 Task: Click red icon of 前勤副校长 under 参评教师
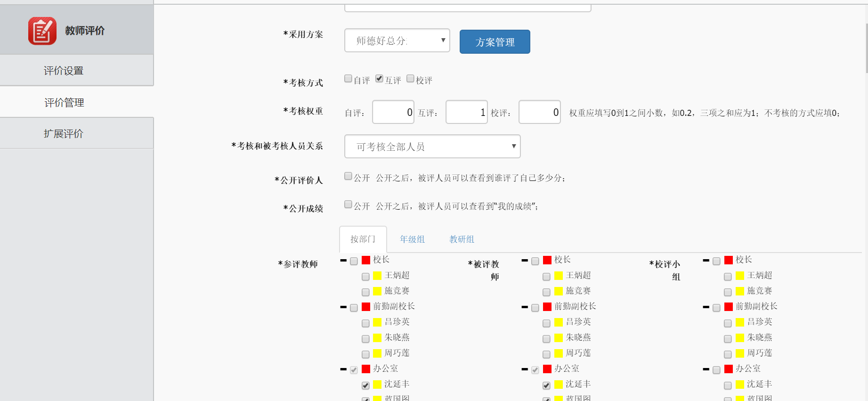point(366,307)
